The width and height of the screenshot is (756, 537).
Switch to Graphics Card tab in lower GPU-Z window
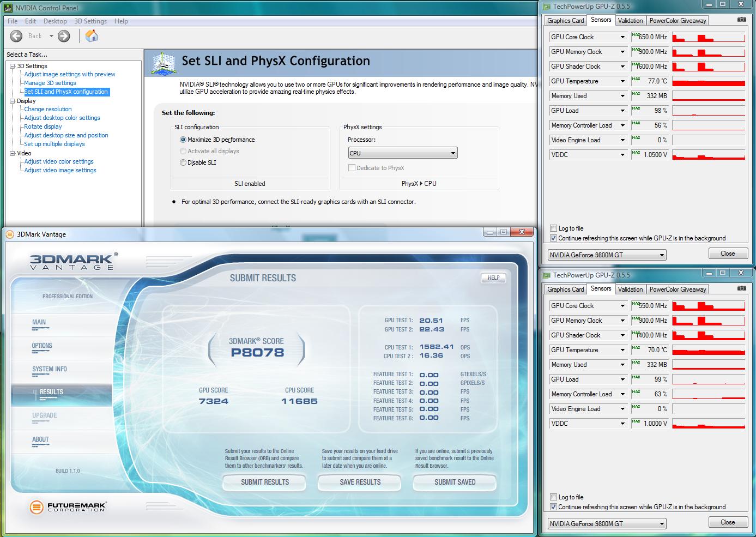566,289
